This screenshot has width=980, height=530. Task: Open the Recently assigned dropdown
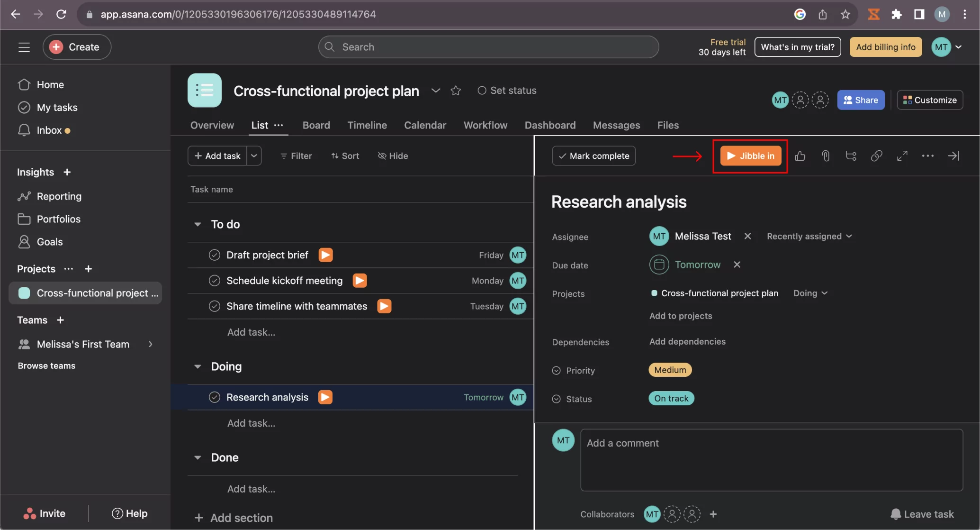coord(809,236)
